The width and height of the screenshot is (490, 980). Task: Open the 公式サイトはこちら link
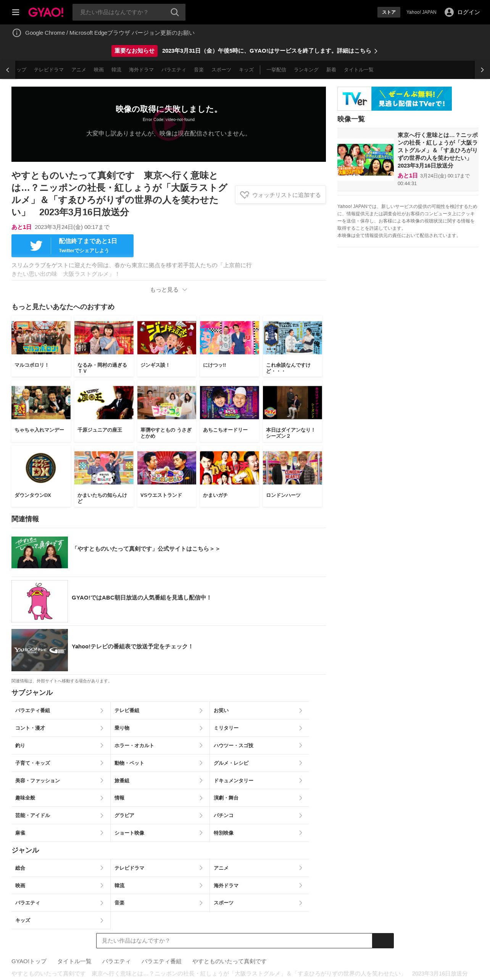click(146, 549)
